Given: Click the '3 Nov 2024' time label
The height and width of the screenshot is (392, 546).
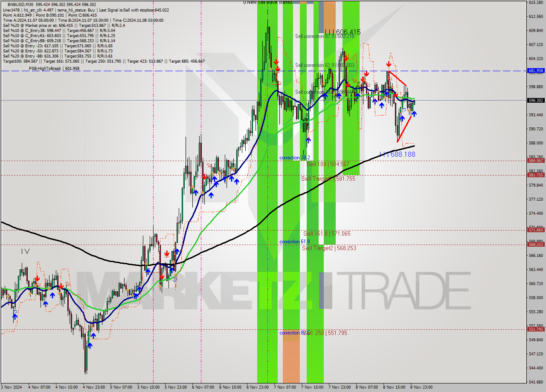Looking at the screenshot, I should (x=12, y=387).
